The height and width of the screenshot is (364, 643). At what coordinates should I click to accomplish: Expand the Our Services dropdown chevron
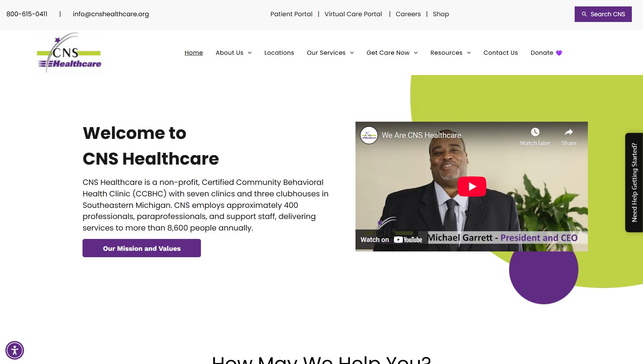[x=352, y=53]
